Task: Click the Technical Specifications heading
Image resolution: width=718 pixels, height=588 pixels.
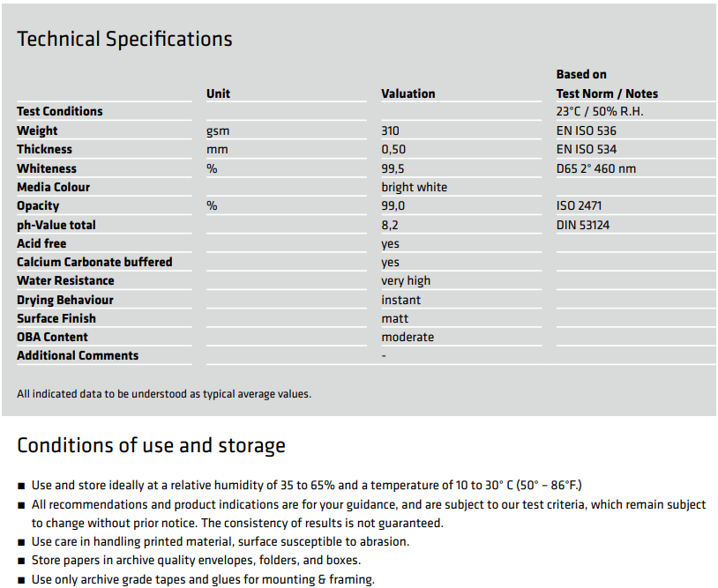Action: pos(124,40)
